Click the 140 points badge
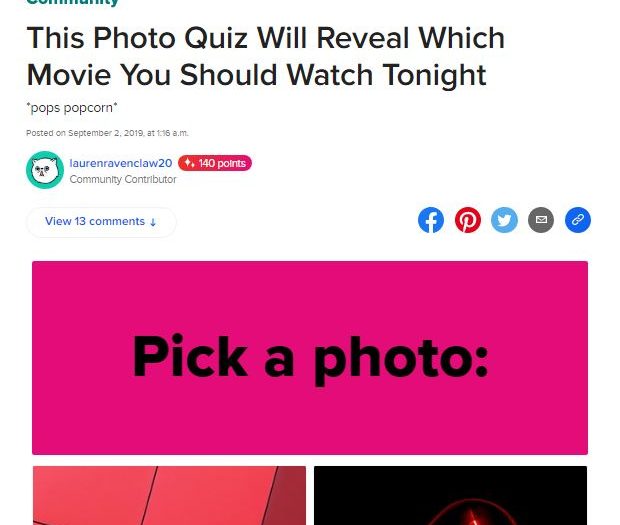 (x=215, y=163)
